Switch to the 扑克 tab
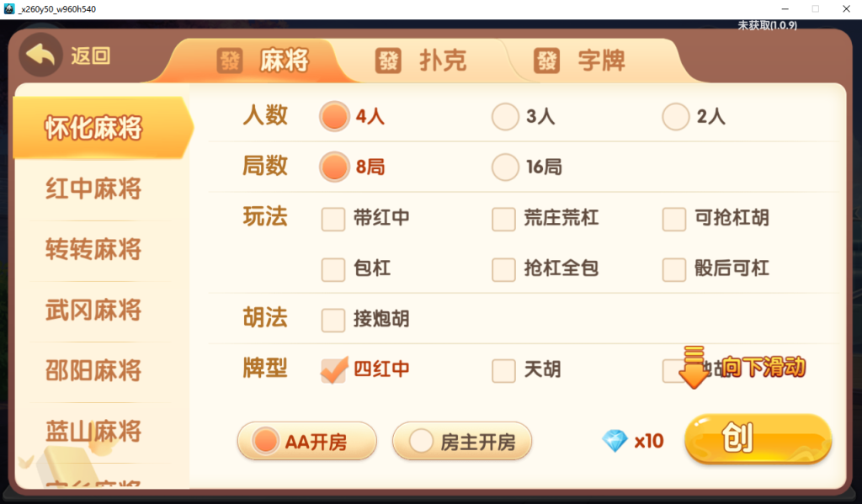862x504 pixels. coord(443,60)
